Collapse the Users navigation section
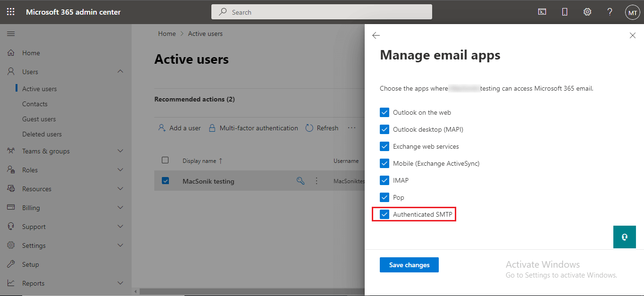The width and height of the screenshot is (644, 296). point(120,72)
